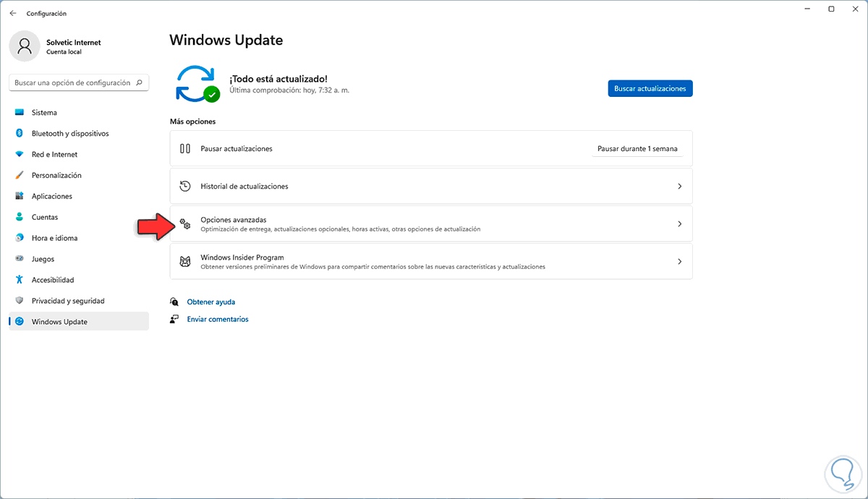The height and width of the screenshot is (499, 868).
Task: Maximize the Configuración window
Action: [832, 9]
